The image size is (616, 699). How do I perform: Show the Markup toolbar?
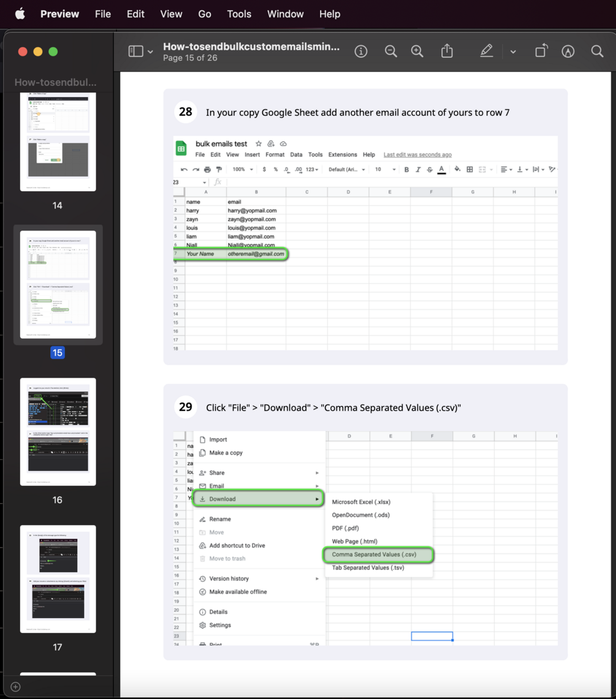[568, 52]
